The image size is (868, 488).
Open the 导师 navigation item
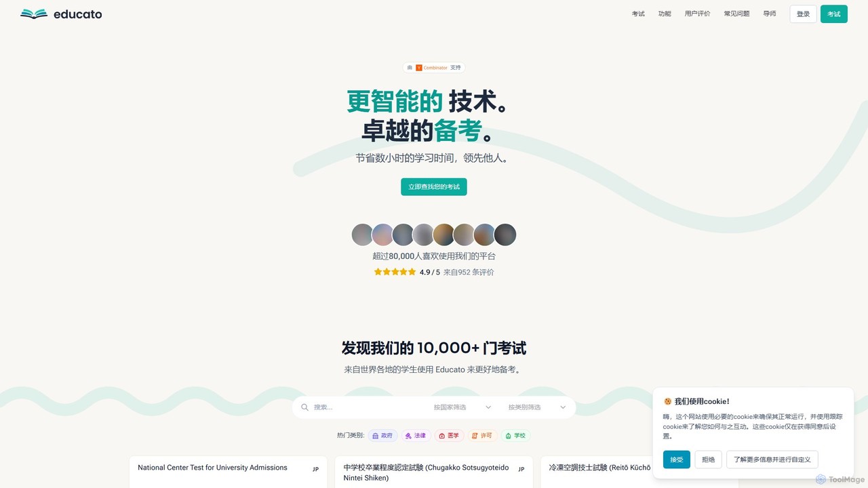770,14
